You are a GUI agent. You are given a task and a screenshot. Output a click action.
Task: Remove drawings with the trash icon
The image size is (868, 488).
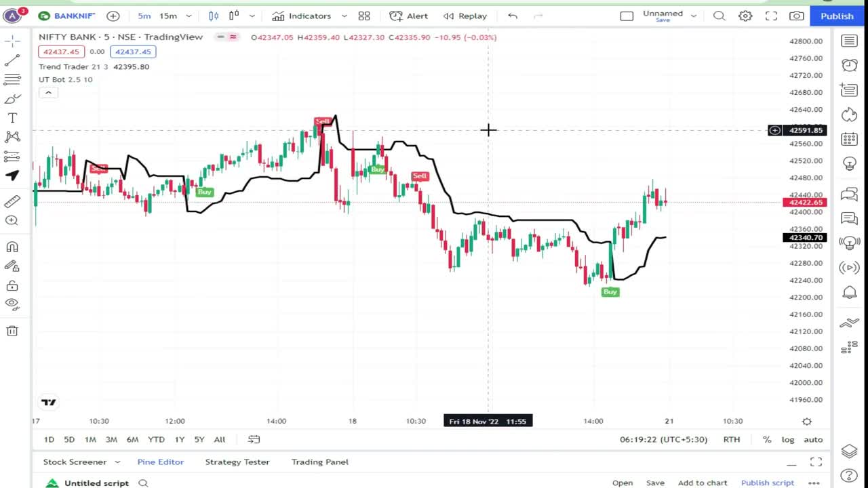click(12, 331)
